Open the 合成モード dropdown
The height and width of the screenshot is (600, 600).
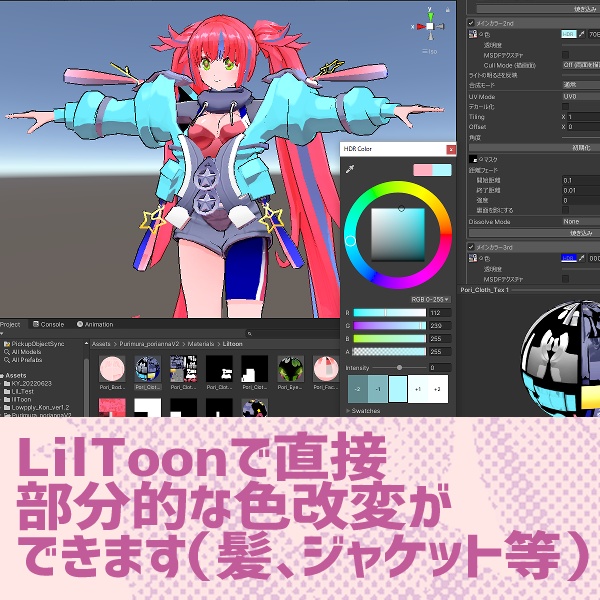(581, 85)
